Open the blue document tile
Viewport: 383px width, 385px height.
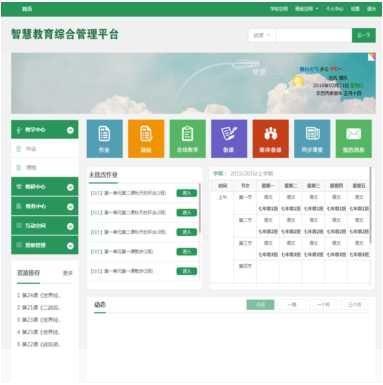pyautogui.click(x=104, y=139)
